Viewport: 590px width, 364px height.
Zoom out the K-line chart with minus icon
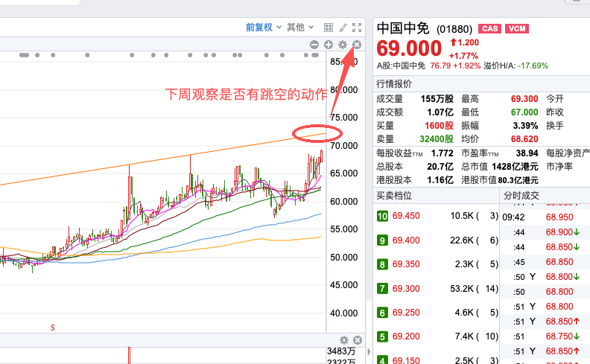coord(314,45)
